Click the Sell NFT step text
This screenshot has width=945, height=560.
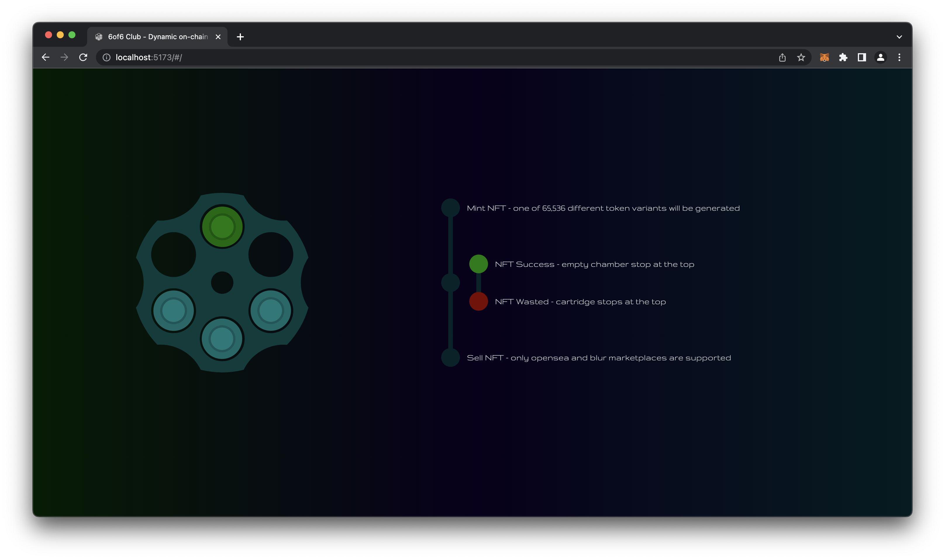click(599, 358)
